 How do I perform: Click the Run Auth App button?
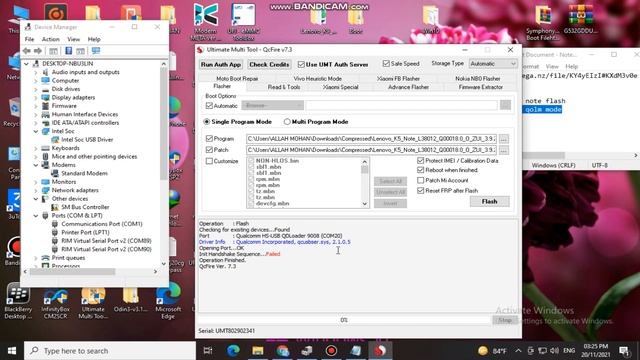click(221, 64)
